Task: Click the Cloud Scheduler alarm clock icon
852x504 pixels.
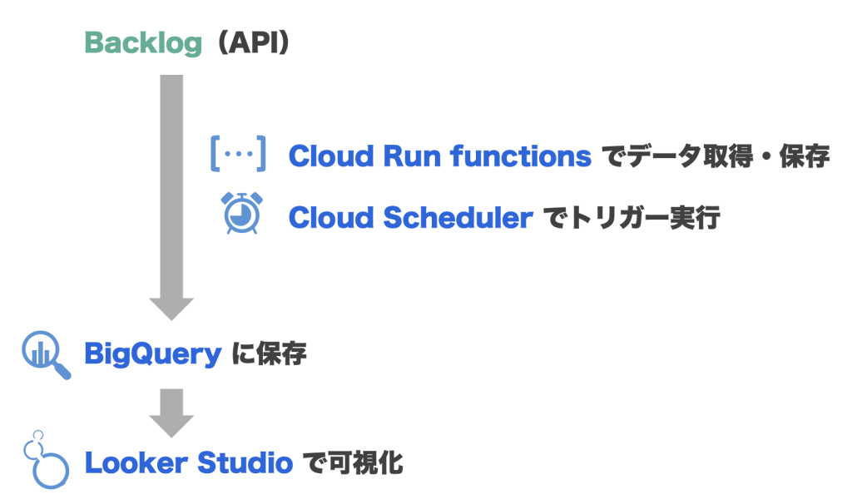Action: [x=241, y=214]
